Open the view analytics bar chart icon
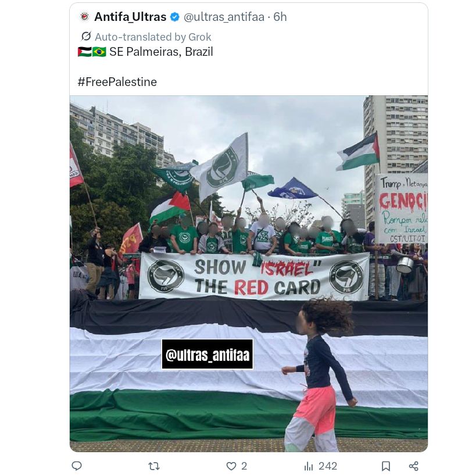The width and height of the screenshot is (465, 476). click(x=309, y=466)
